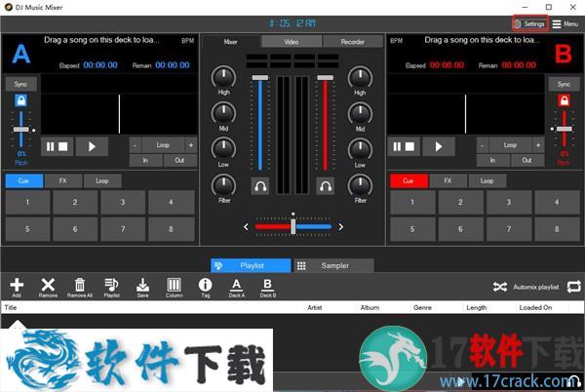Click the Remove All trash icon
585x392 pixels.
tap(80, 288)
